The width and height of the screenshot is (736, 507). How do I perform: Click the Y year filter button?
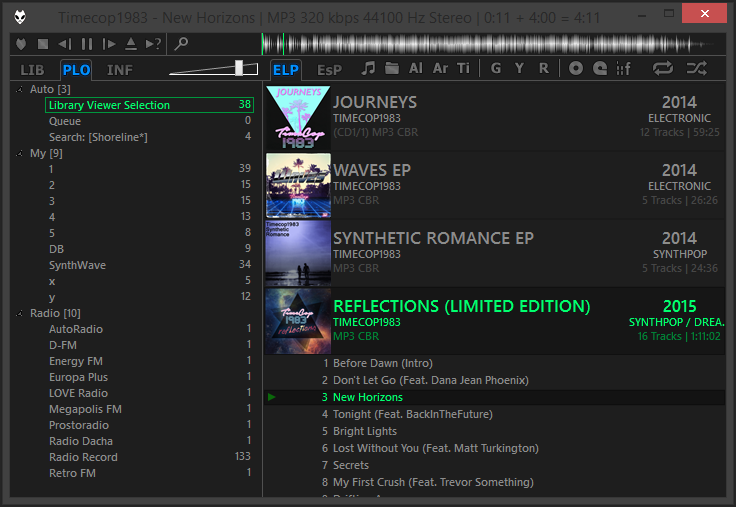pyautogui.click(x=519, y=69)
